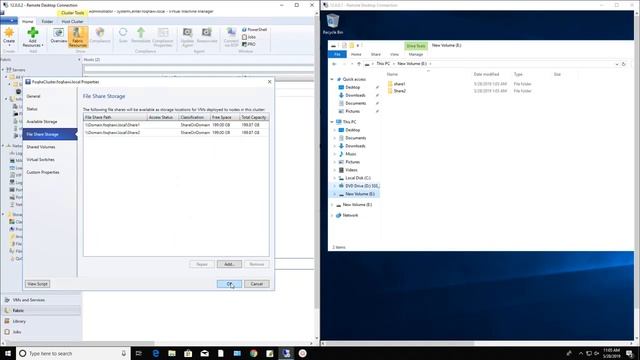This screenshot has width=640, height=360.
Task: Click the Scan icon in ribbon
Action: click(x=123, y=35)
